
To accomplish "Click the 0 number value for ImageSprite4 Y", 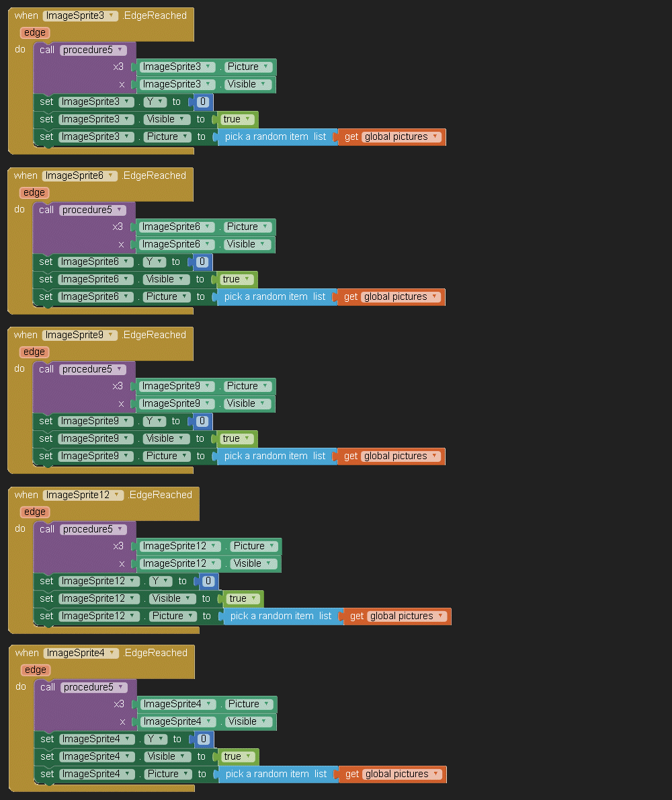I will [204, 739].
